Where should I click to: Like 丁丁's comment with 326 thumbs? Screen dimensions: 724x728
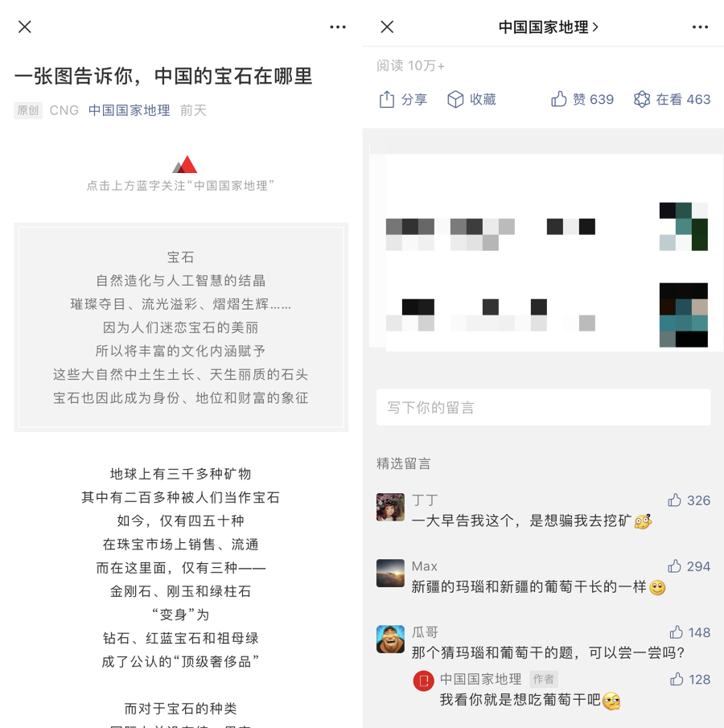point(689,500)
